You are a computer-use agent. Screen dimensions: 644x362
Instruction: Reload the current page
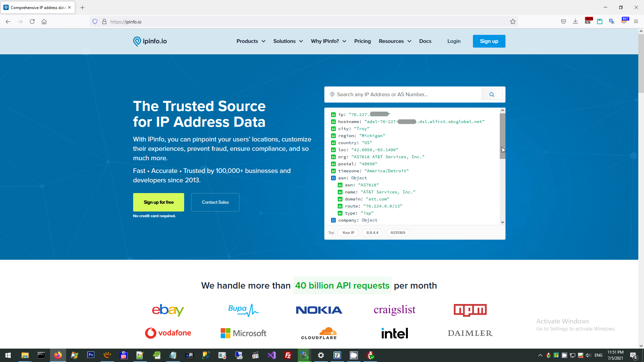click(32, 22)
